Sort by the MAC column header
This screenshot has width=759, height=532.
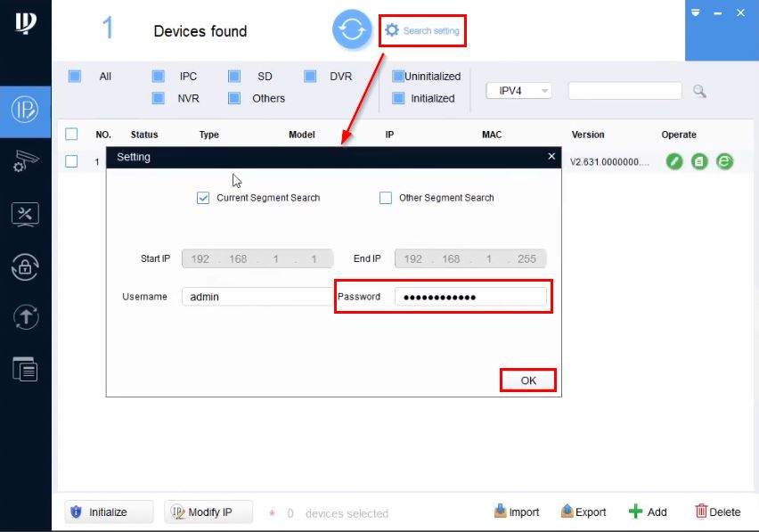(492, 135)
